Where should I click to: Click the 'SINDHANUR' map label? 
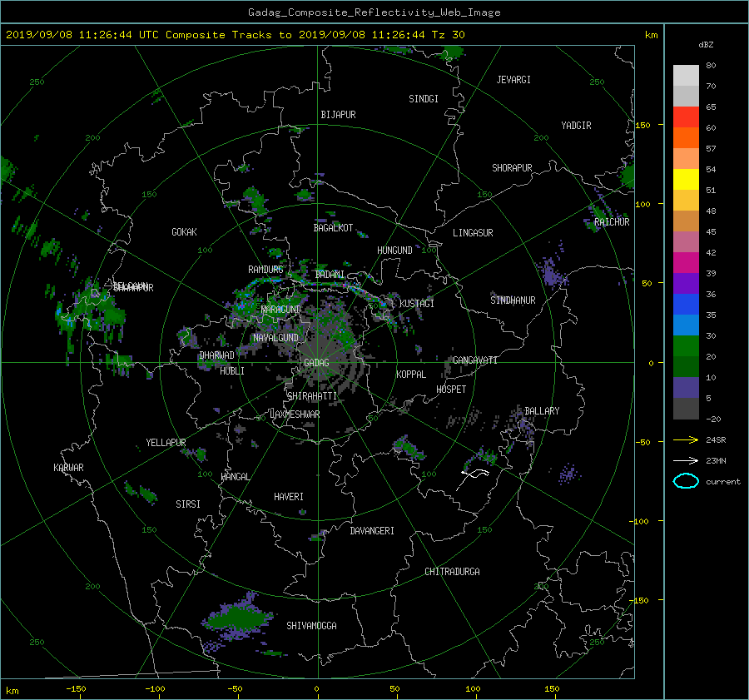[513, 300]
